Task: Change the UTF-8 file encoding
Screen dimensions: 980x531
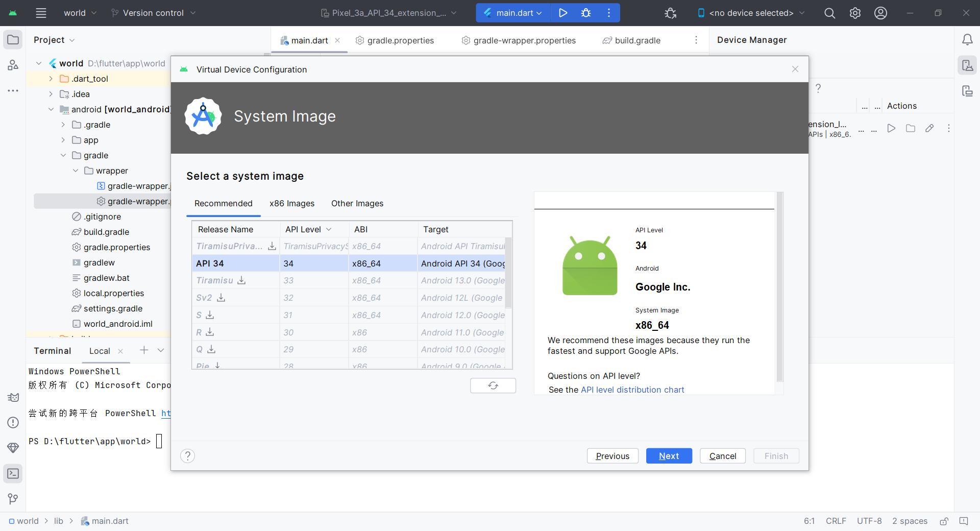Action: point(869,521)
